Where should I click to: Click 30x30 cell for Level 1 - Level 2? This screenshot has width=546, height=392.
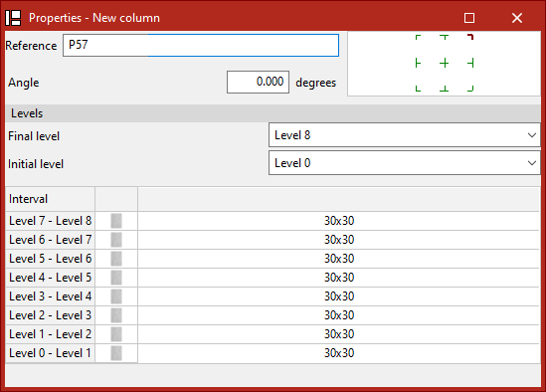pos(339,334)
